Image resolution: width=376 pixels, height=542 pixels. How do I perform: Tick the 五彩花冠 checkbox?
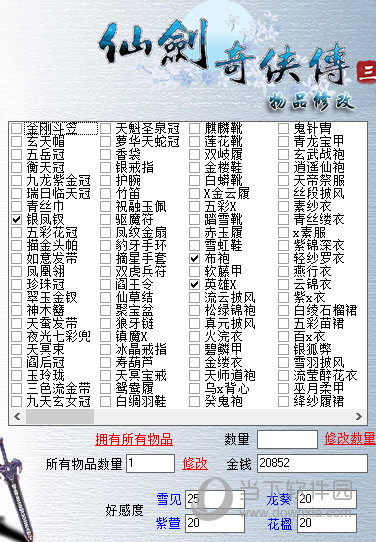click(16, 232)
